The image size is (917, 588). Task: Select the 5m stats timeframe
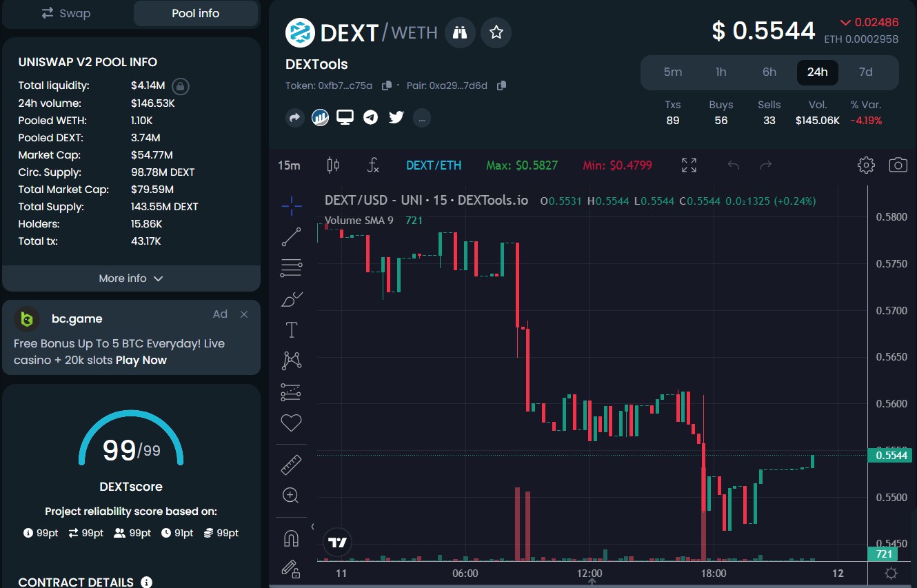pos(673,72)
